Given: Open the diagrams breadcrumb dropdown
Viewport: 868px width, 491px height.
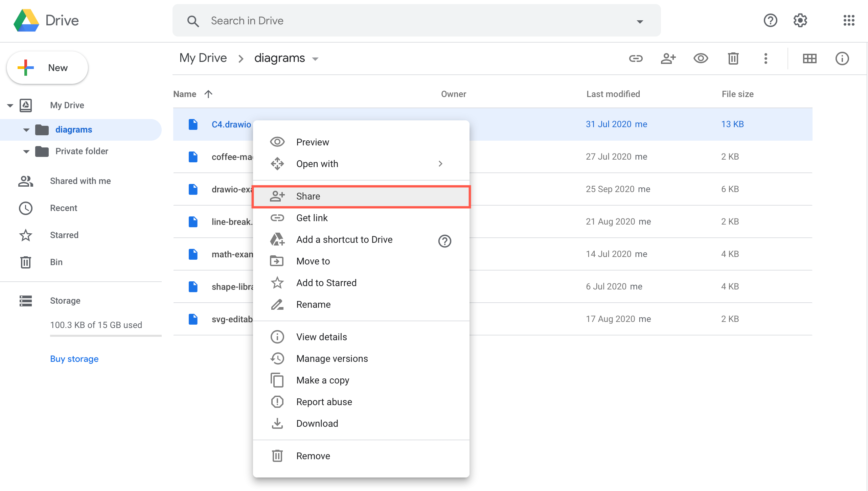Looking at the screenshot, I should tap(315, 58).
